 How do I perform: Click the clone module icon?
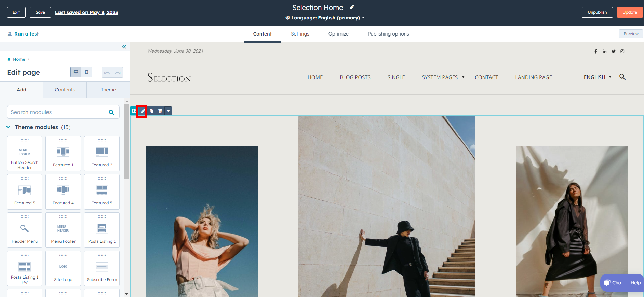pos(151,111)
